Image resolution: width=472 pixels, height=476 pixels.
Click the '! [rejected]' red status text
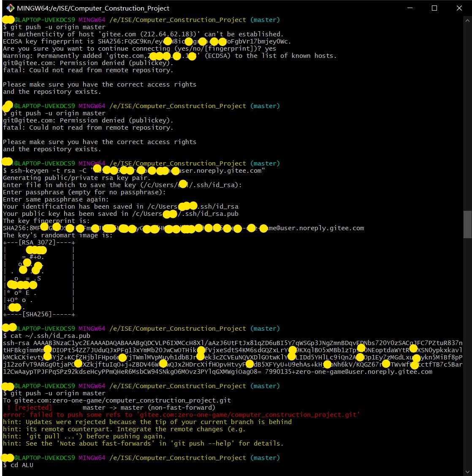click(30, 408)
